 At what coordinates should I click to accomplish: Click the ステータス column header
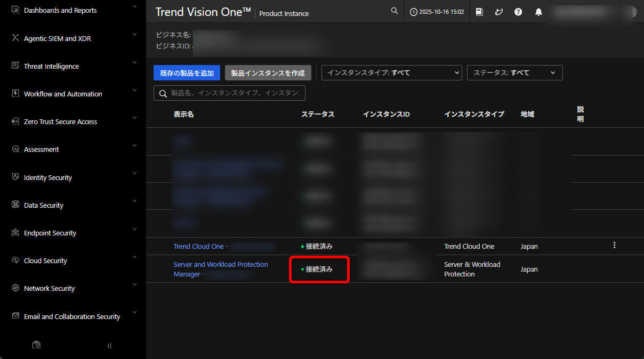click(x=318, y=114)
